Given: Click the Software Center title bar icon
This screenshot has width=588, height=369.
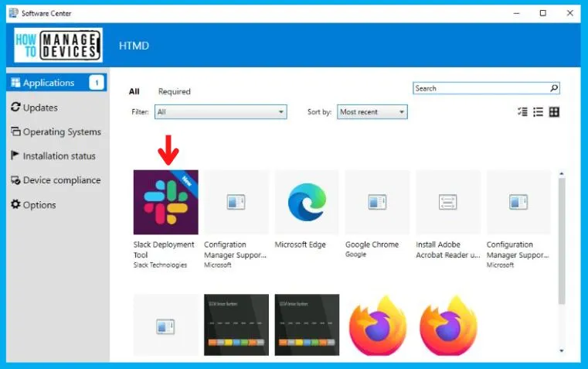Looking at the screenshot, I should (x=13, y=13).
